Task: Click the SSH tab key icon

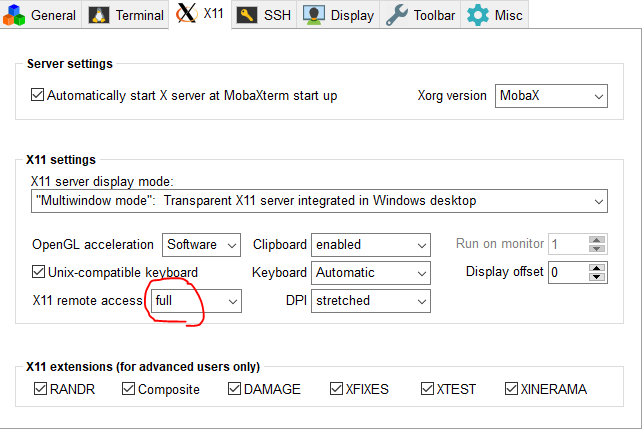Action: point(247,15)
